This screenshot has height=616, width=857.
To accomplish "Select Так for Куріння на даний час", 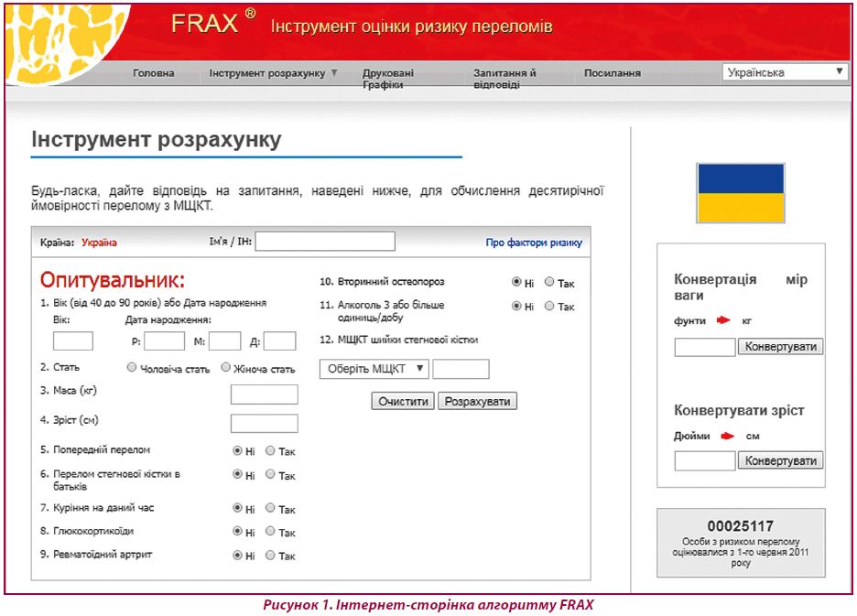I will (x=270, y=508).
